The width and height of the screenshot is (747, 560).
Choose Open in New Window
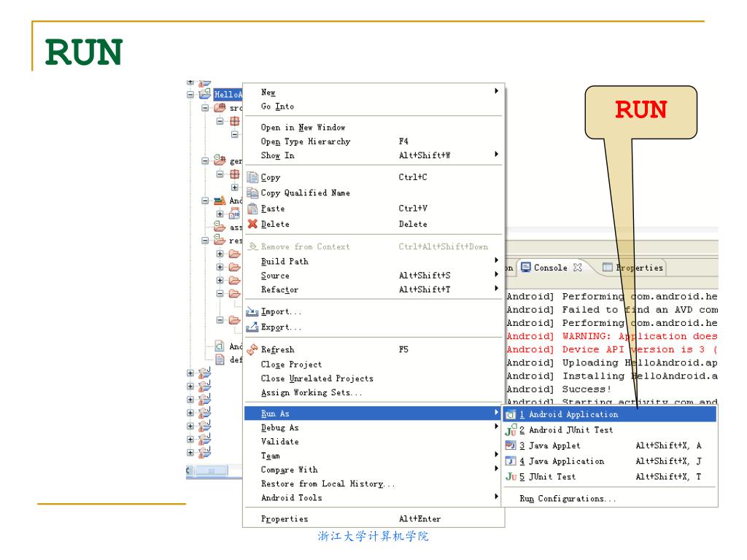pyautogui.click(x=373, y=127)
